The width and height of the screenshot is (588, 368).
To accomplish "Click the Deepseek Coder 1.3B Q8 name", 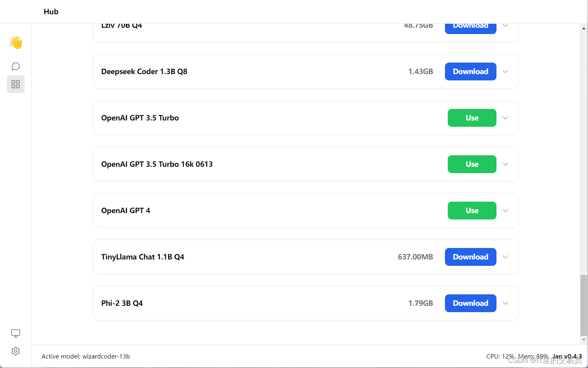I will tap(144, 72).
